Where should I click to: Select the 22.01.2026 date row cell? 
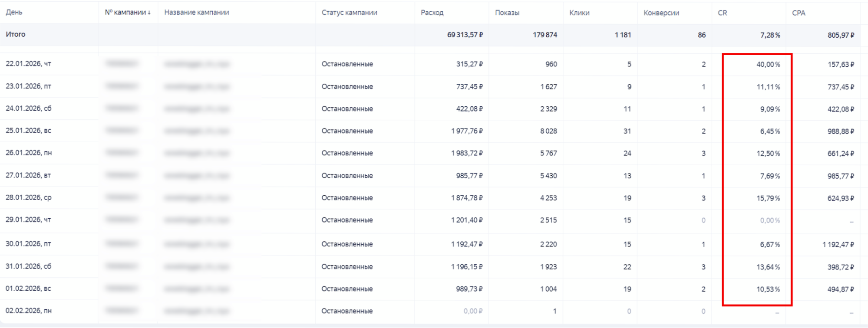(28, 64)
